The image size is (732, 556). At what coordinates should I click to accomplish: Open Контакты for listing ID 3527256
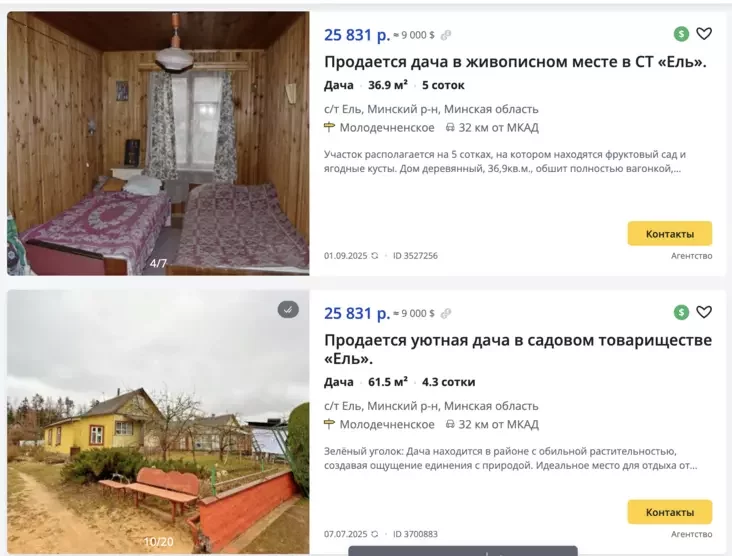click(x=669, y=233)
